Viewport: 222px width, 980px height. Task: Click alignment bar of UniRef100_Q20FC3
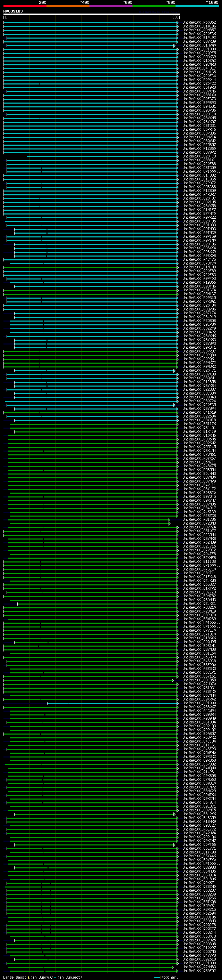coord(102,156)
